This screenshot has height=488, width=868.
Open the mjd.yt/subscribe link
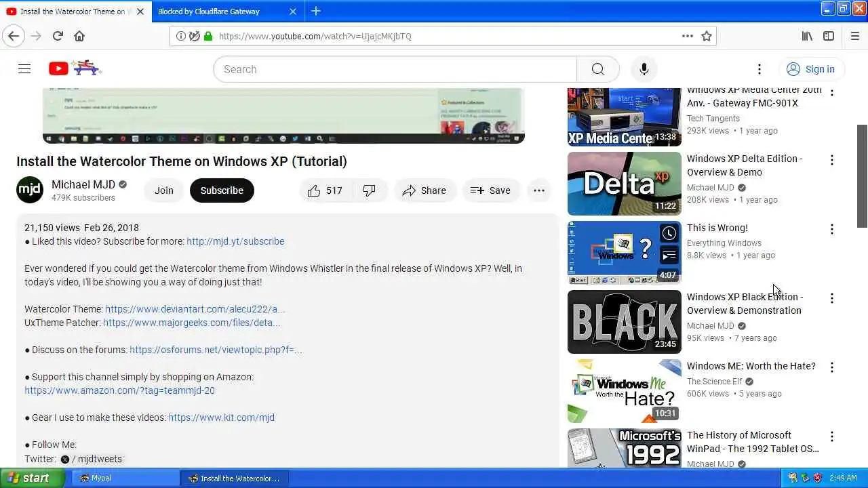point(235,241)
